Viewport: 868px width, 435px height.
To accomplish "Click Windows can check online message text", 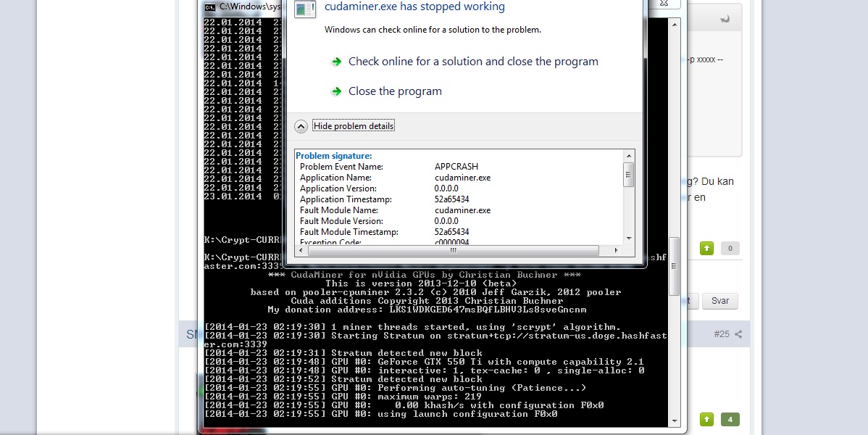I will (433, 30).
